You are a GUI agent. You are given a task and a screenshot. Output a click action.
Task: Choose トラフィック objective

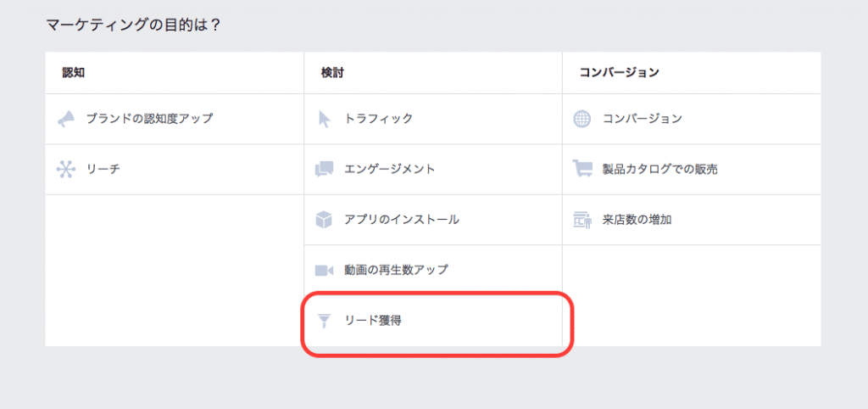(433, 119)
